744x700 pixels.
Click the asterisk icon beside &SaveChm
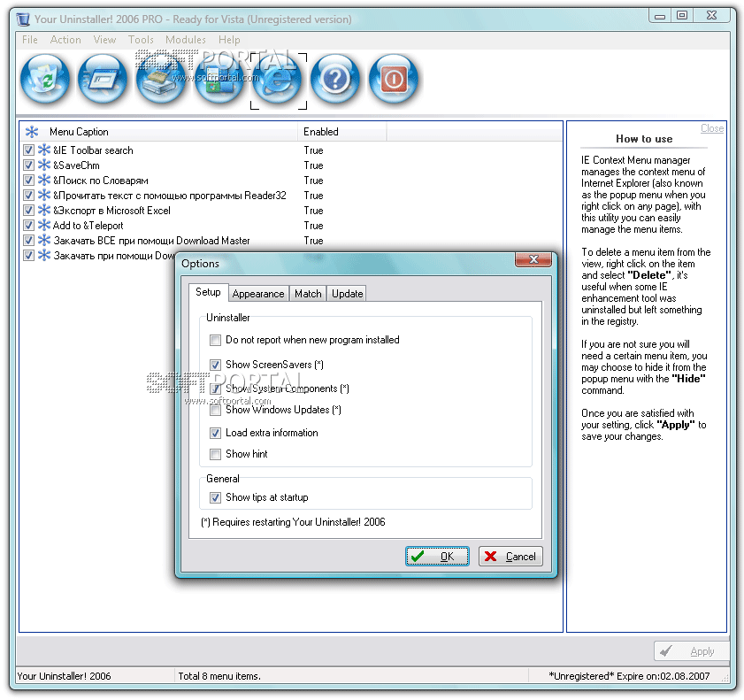point(44,165)
